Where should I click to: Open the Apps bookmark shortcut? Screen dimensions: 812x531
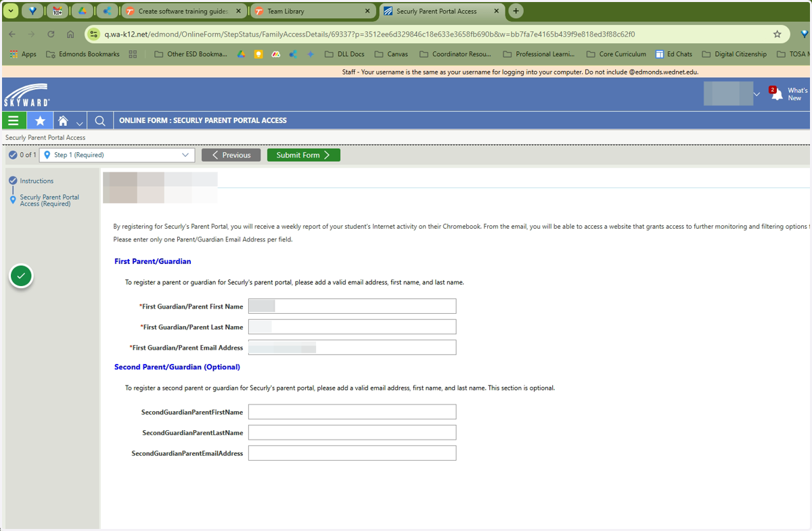point(23,54)
